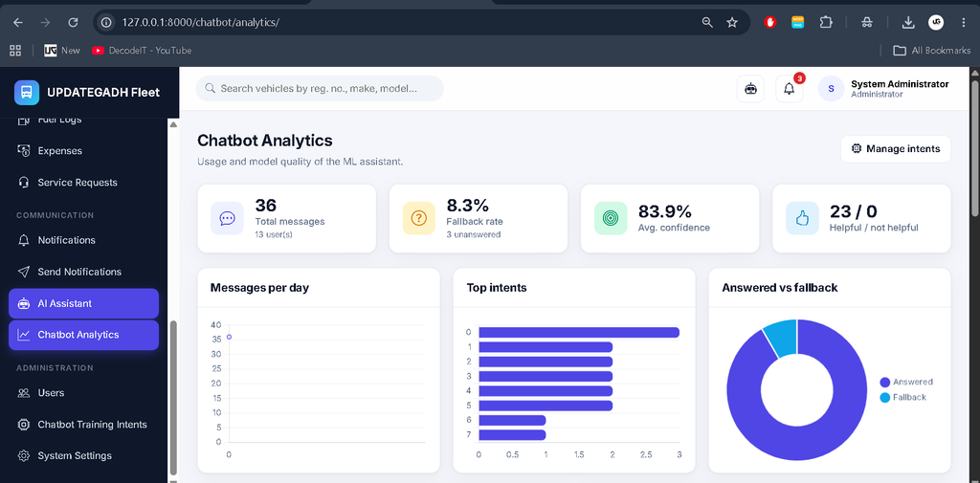
Task: Click the Manage intents button
Action: 896,148
